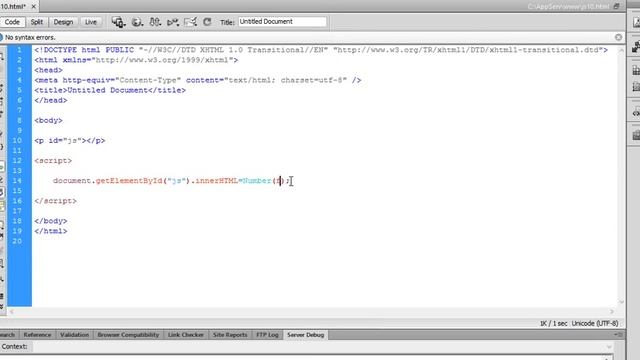
Task: Click the <title>Untitled Document</title> line
Action: pos(110,90)
